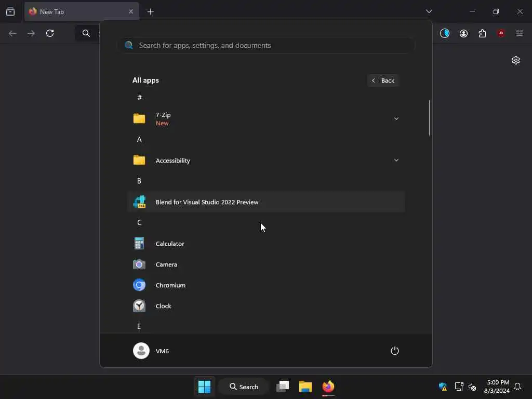Click Firefox back navigation arrow

(12, 33)
